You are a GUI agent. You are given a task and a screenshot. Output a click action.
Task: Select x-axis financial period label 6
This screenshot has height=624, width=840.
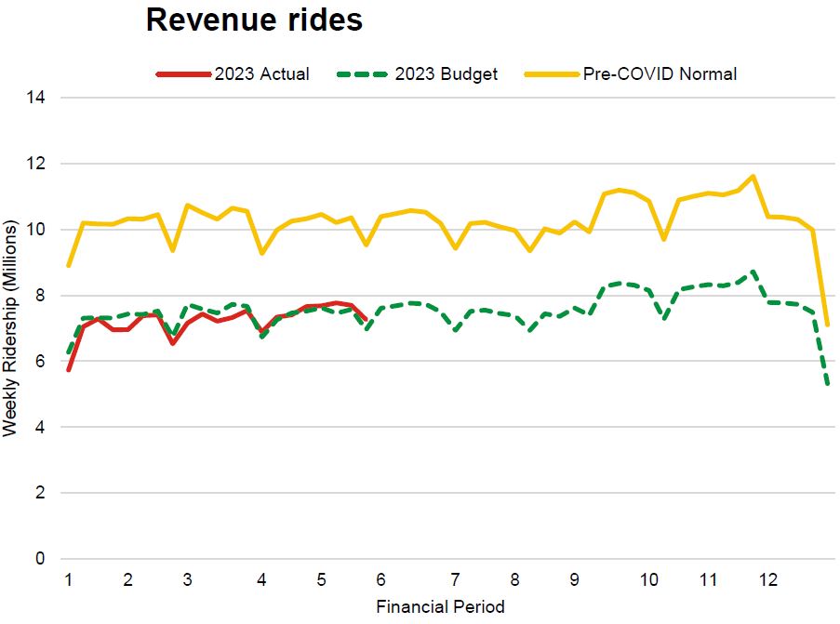pyautogui.click(x=381, y=579)
